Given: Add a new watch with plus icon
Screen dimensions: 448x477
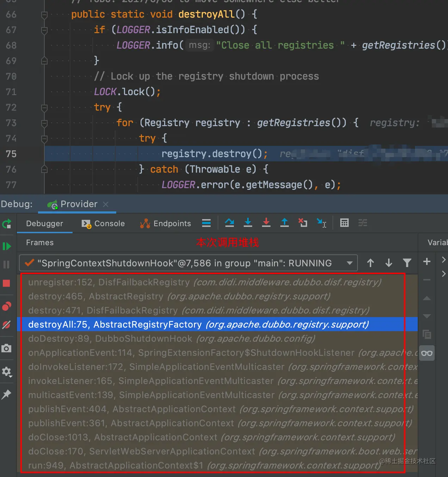Looking at the screenshot, I should click(x=427, y=261).
